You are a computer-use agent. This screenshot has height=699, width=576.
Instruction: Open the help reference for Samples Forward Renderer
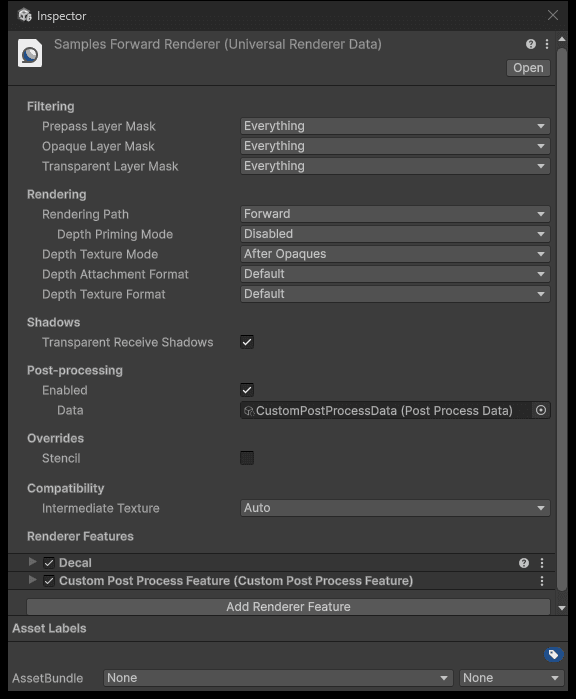[531, 44]
